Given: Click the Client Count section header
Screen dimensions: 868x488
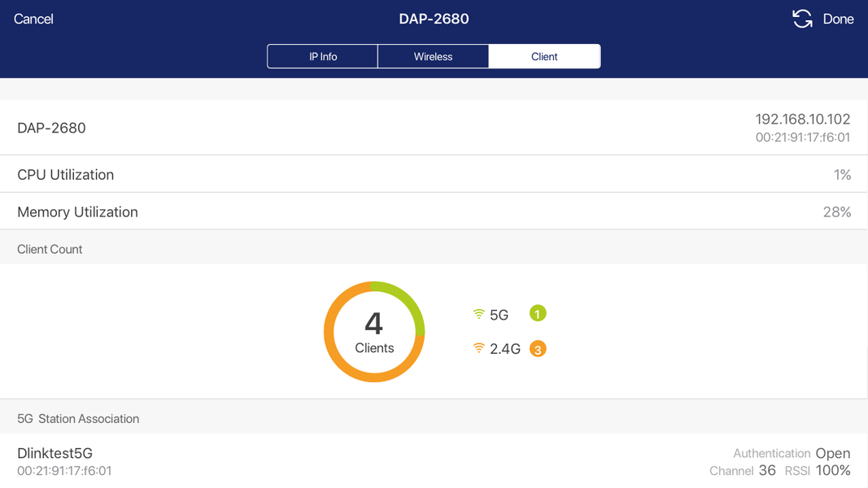Looking at the screenshot, I should pyautogui.click(x=50, y=250).
